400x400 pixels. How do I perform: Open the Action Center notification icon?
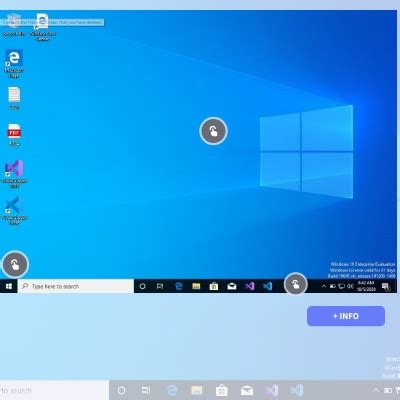point(386,286)
